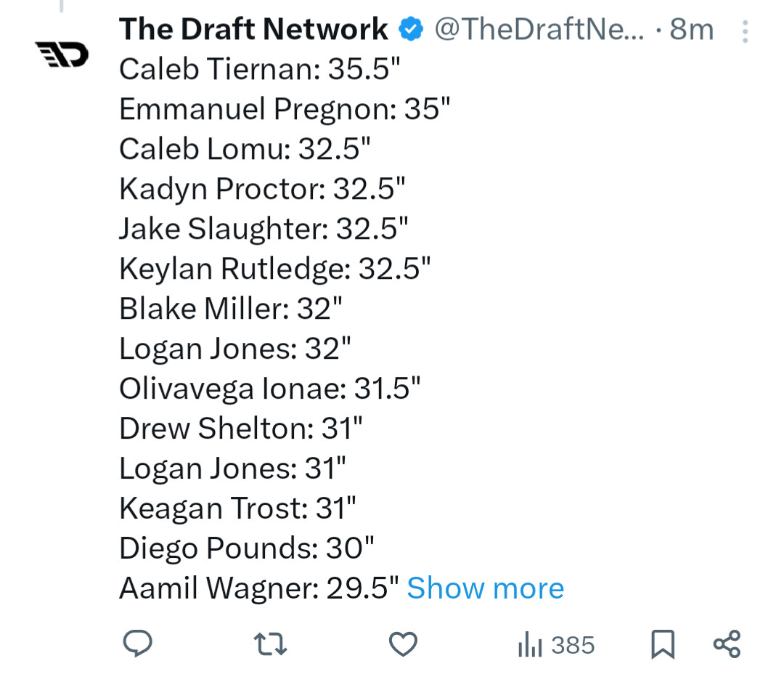This screenshot has height=677, width=784.
Task: Open The Draft Network profile picture
Action: coord(62,54)
